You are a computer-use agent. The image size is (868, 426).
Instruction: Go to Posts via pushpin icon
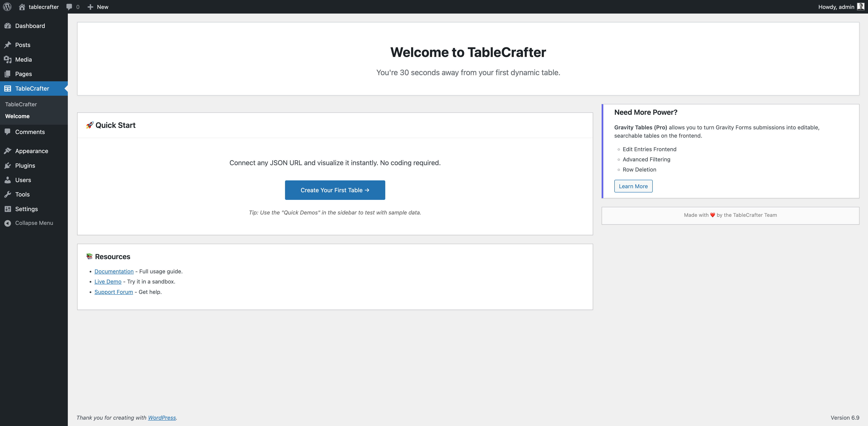(8, 45)
